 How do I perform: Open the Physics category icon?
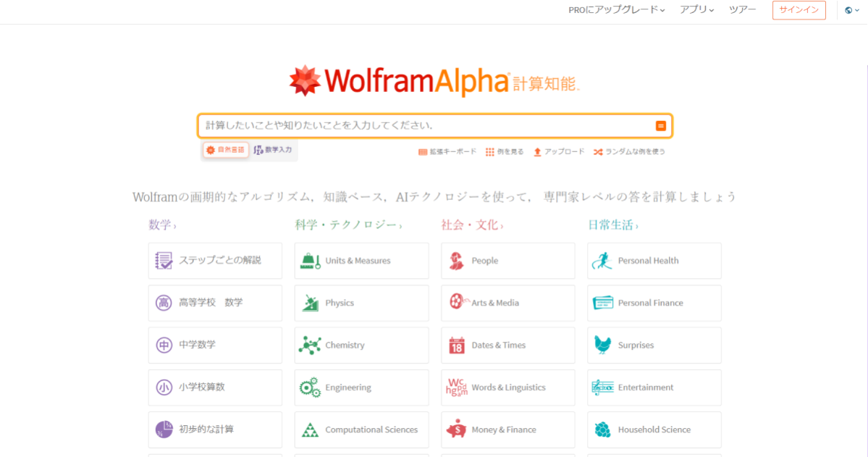[310, 303]
